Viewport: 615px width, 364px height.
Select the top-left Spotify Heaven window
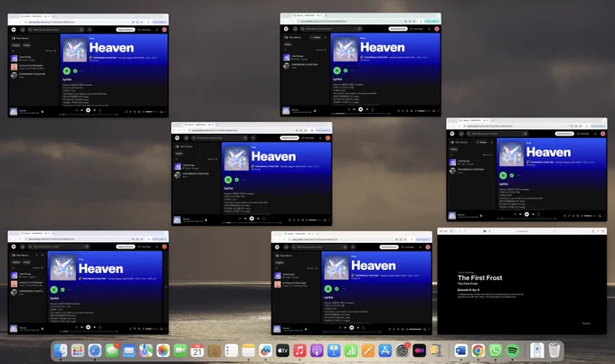tap(89, 65)
